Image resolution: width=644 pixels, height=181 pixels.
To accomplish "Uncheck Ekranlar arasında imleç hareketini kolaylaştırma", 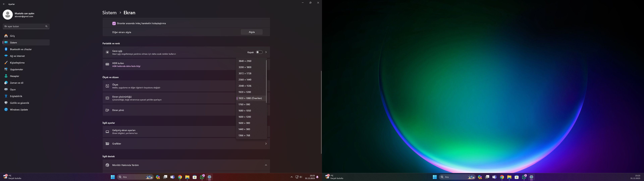I will click(114, 23).
